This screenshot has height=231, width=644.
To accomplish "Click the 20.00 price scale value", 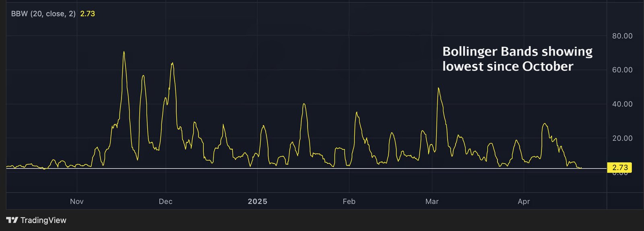I will point(622,138).
